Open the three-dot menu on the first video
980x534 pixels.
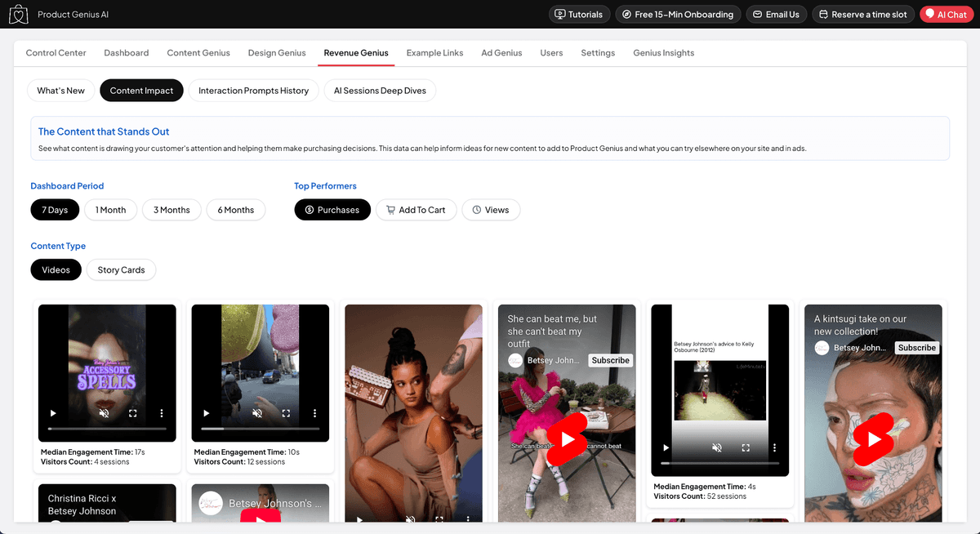click(x=162, y=413)
